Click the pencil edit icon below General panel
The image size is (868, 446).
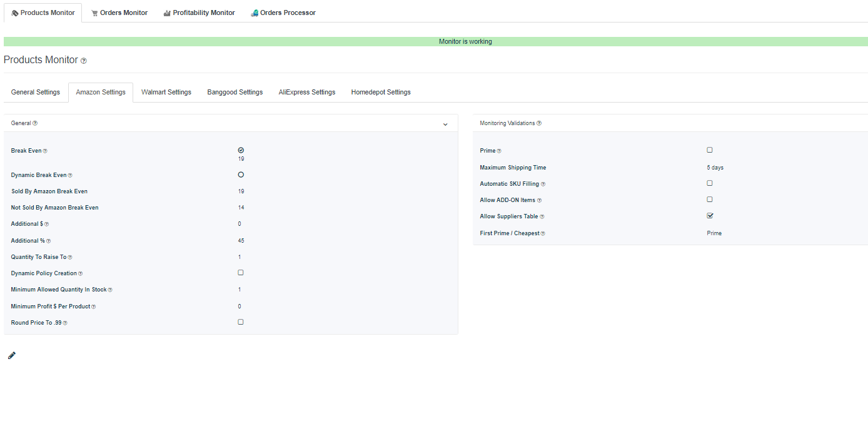12,355
